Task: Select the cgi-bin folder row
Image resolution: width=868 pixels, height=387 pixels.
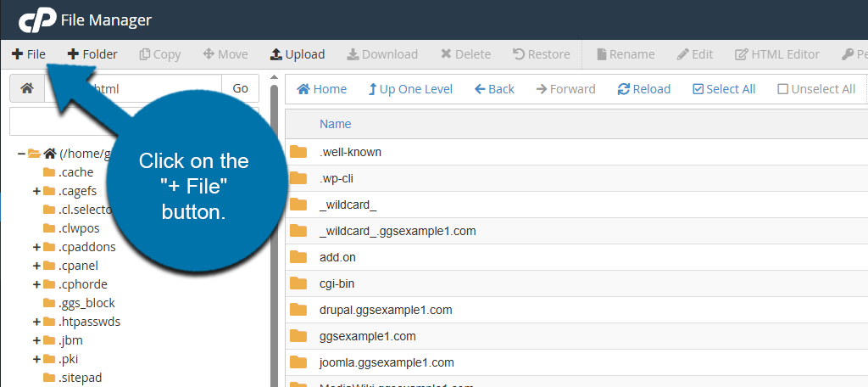Action: [x=337, y=283]
